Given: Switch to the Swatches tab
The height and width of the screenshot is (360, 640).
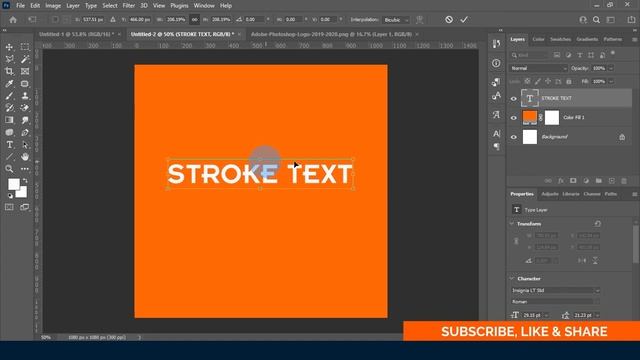Looking at the screenshot, I should [560, 39].
